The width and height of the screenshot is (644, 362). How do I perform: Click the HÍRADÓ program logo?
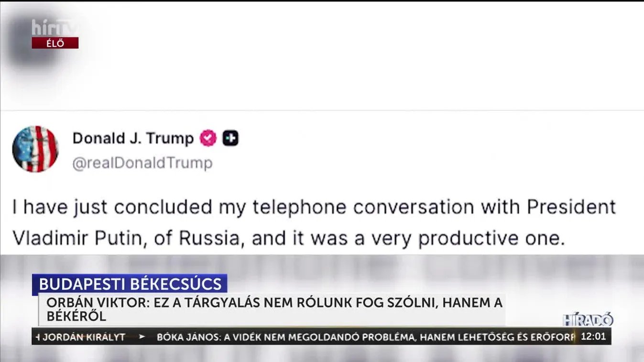click(x=588, y=319)
